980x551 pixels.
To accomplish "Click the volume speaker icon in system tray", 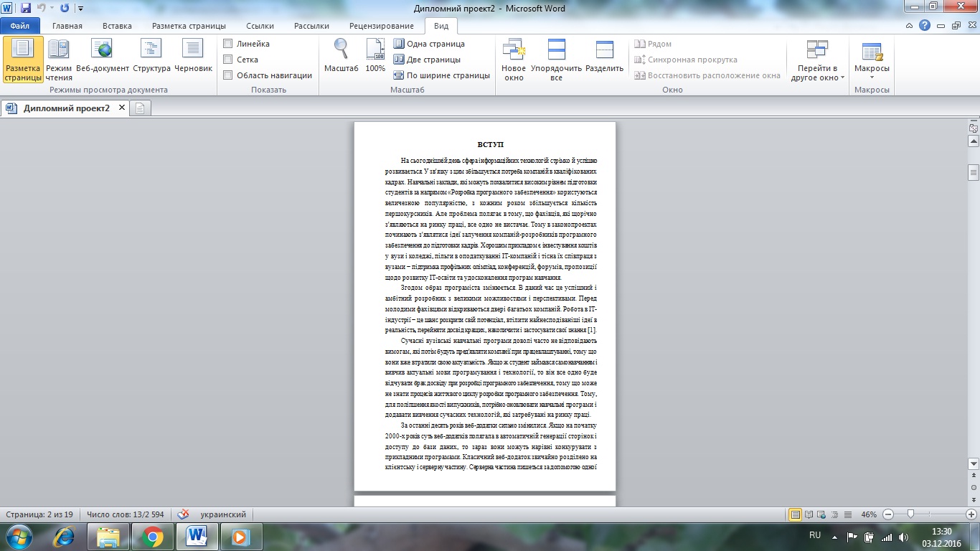I will 903,536.
